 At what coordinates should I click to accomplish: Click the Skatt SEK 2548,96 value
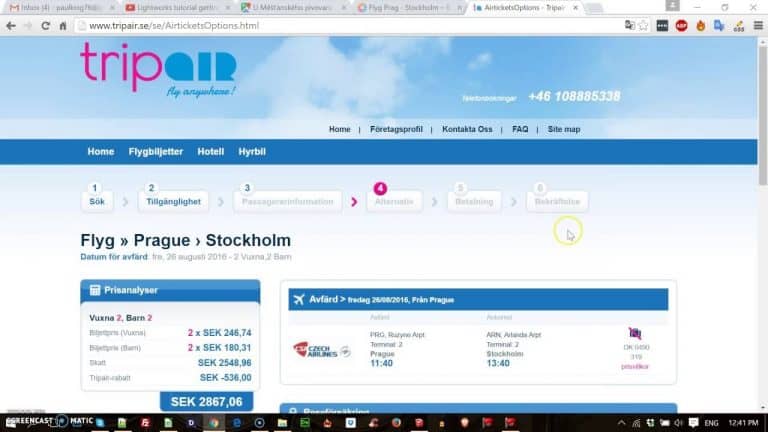pyautogui.click(x=224, y=363)
